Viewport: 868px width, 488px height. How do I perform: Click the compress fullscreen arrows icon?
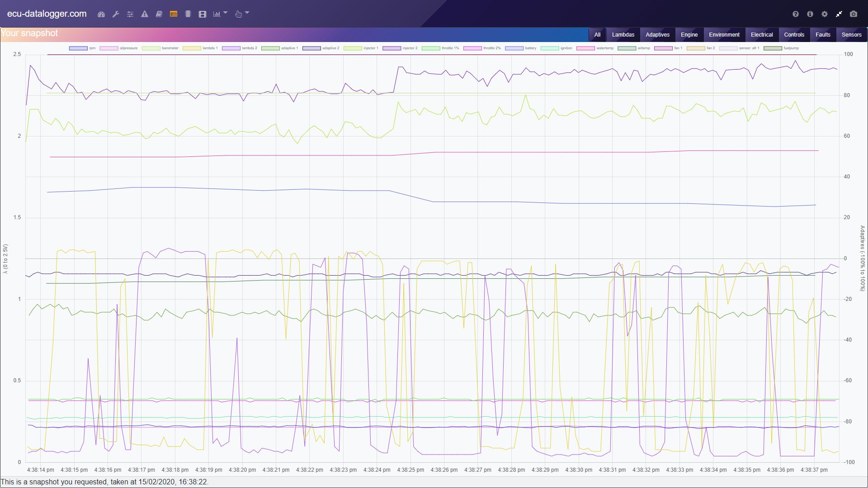[839, 14]
